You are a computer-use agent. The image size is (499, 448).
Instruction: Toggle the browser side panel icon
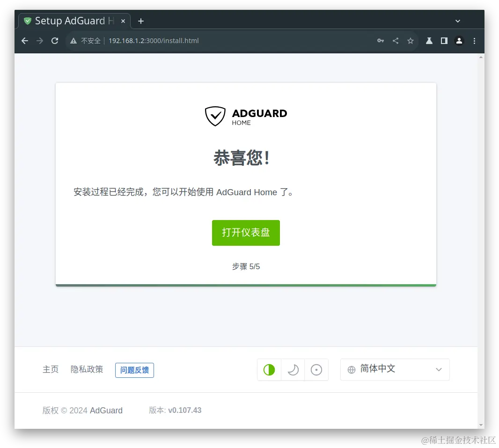(444, 41)
